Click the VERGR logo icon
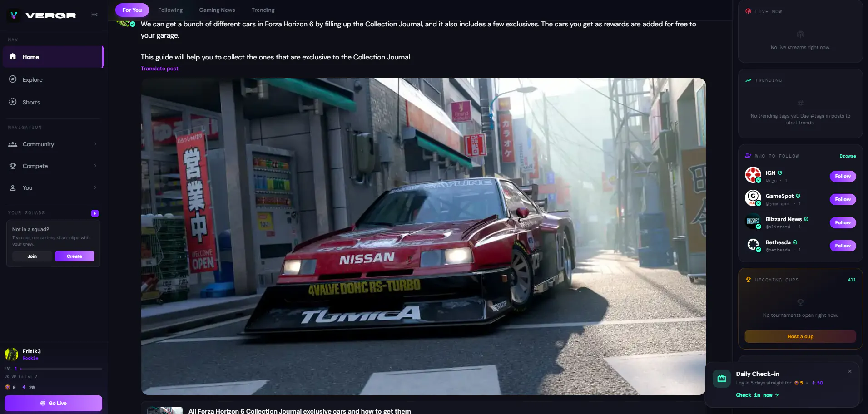This screenshot has width=868, height=414. pos(14,15)
